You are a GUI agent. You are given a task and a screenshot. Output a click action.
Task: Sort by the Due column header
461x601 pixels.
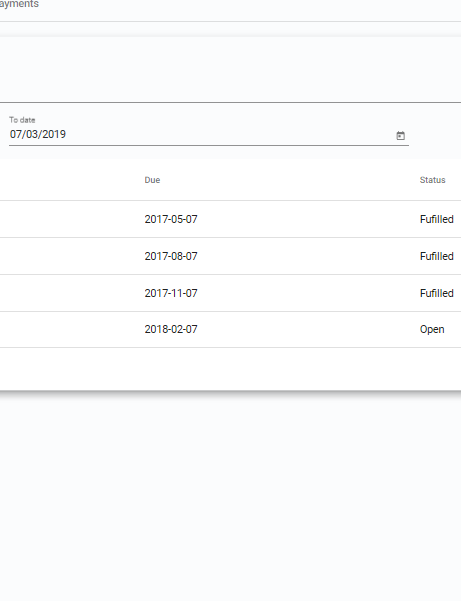pyautogui.click(x=152, y=180)
